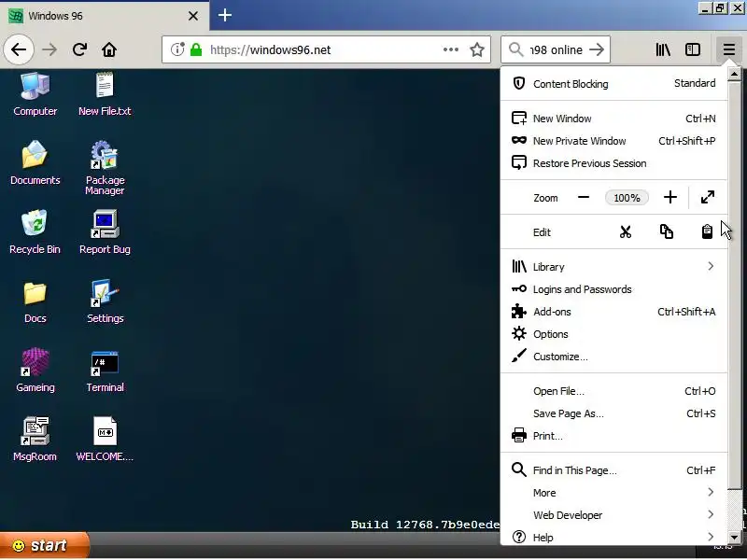Click the menu scrollbar up arrow
Viewport: 747px width, 560px height.
coord(734,75)
